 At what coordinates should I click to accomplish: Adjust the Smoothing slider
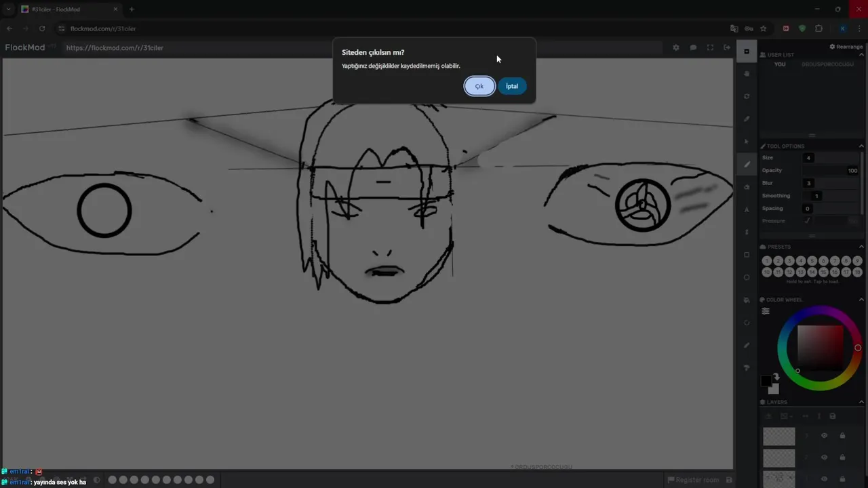pos(831,196)
